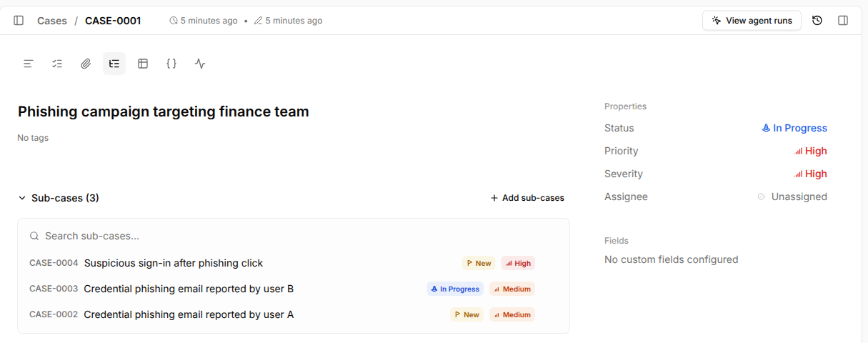Toggle the left sidebar panel icon
This screenshot has height=343, width=868.
pyautogui.click(x=19, y=21)
